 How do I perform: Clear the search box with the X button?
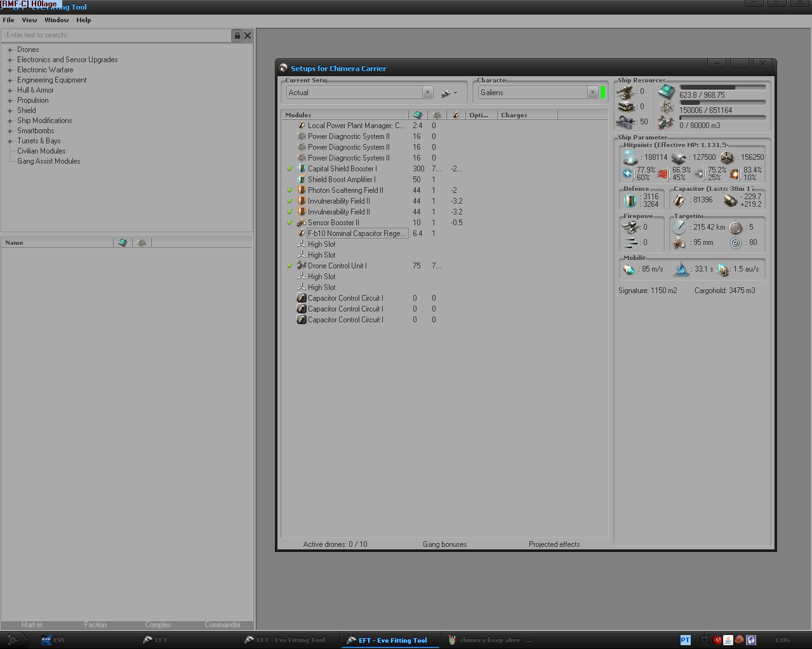[x=248, y=36]
